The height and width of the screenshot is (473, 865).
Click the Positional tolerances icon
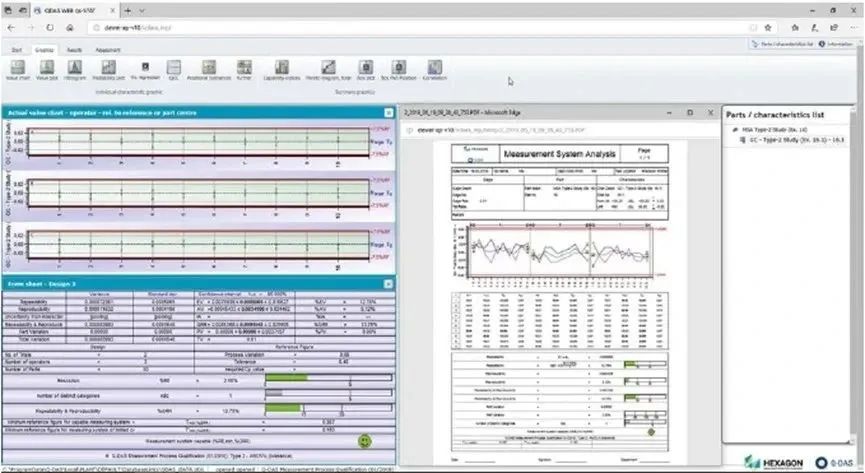point(210,68)
